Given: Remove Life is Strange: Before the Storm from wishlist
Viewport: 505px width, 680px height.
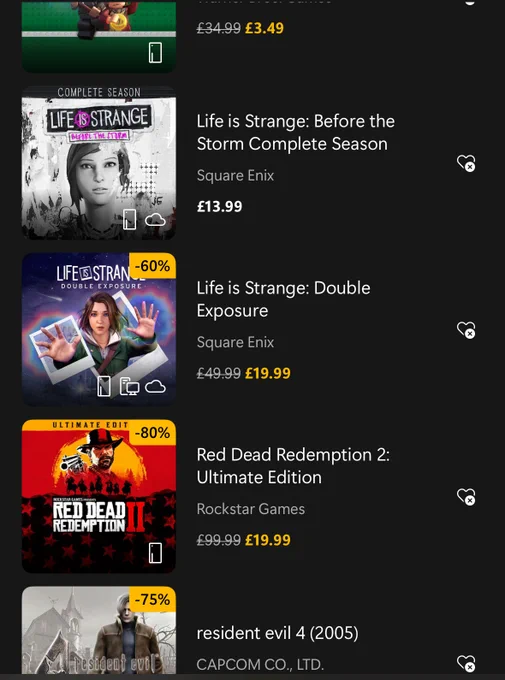Looking at the screenshot, I should [466, 163].
